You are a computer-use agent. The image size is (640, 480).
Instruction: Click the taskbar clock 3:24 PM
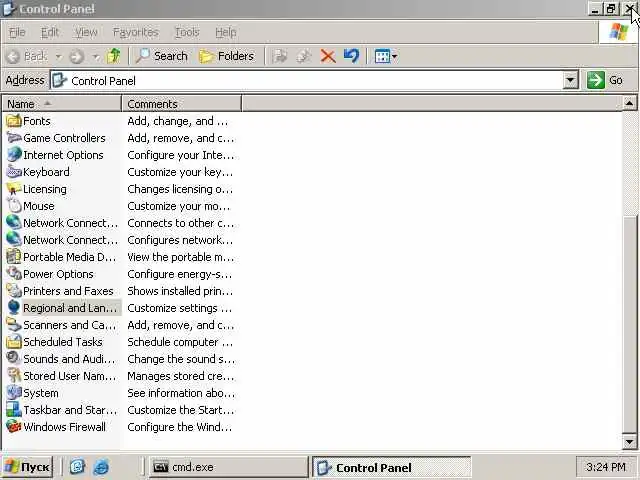click(606, 467)
